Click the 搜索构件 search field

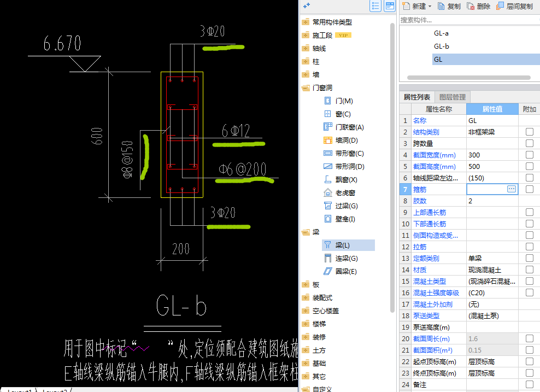click(x=469, y=20)
